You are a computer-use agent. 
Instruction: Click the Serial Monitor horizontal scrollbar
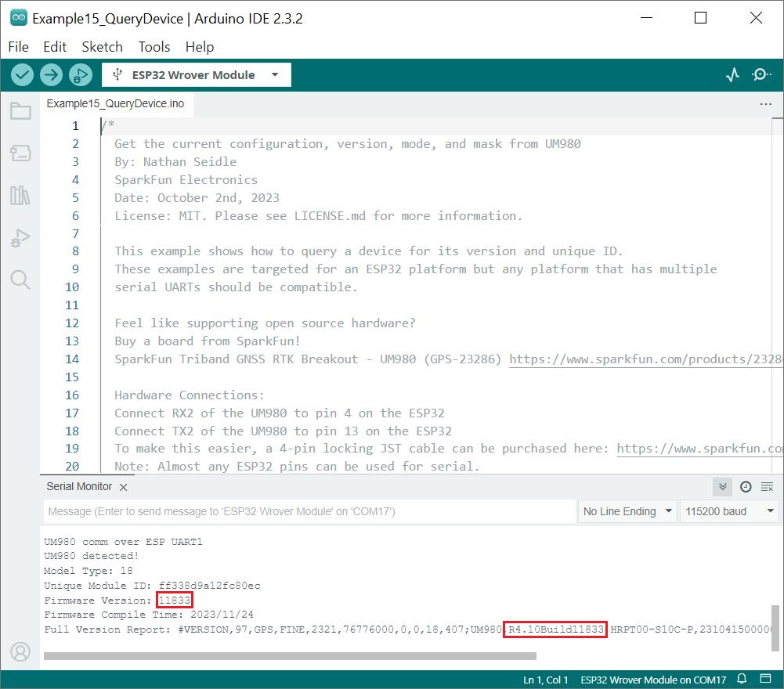click(290, 656)
